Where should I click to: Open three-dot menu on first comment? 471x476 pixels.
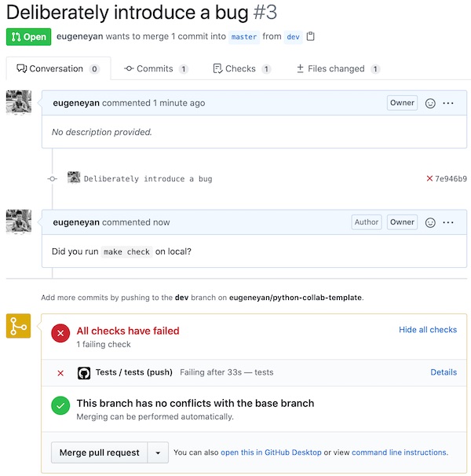(448, 103)
